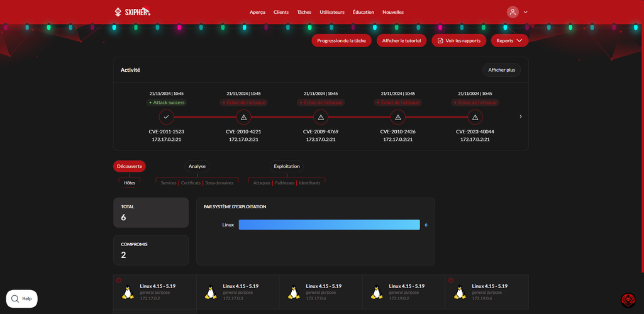
Task: Open the Reports dropdown
Action: pos(509,40)
